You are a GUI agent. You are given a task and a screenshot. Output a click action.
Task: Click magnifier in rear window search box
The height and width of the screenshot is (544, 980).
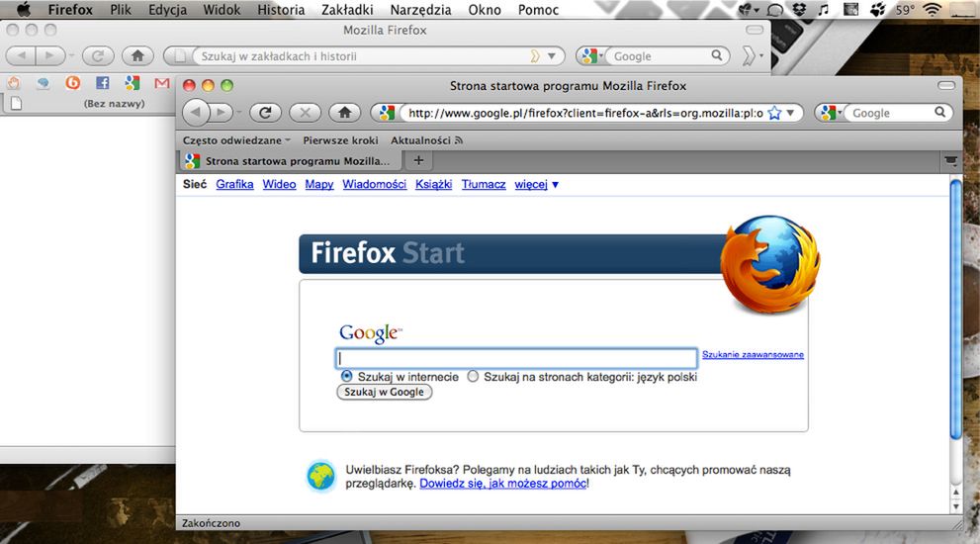(x=717, y=55)
